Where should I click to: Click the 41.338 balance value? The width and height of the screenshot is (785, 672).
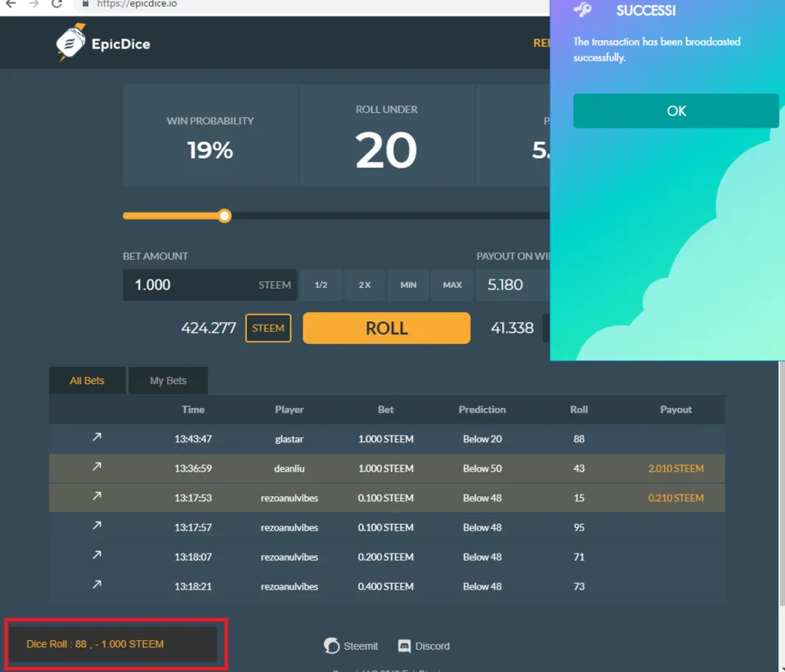click(512, 329)
